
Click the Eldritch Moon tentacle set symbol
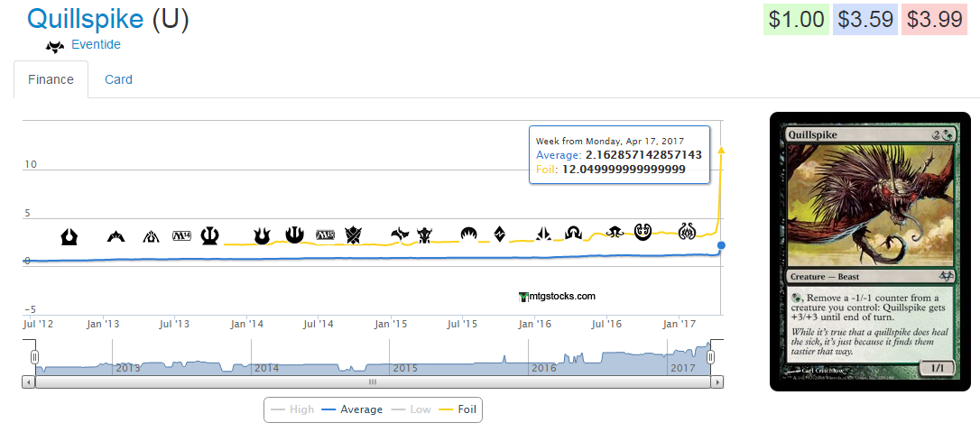coord(615,232)
